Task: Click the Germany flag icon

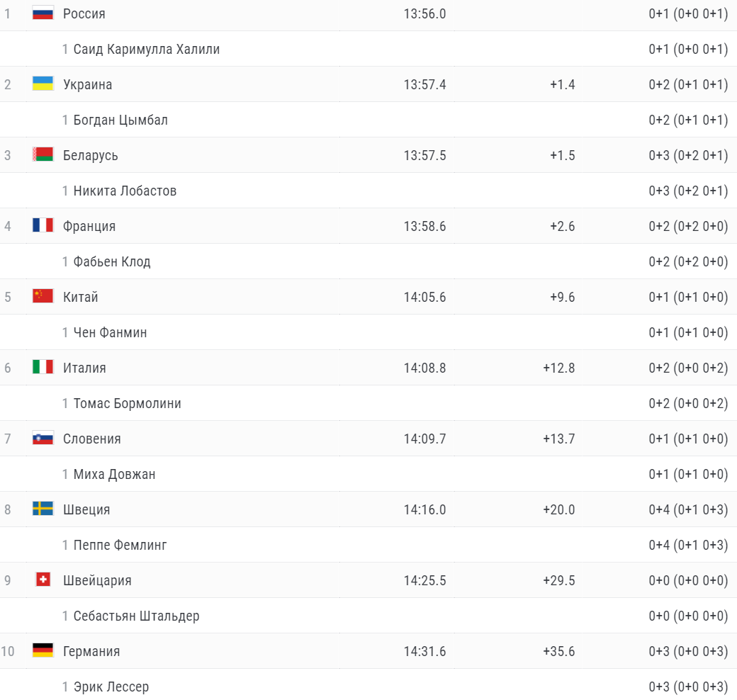Action: [43, 650]
